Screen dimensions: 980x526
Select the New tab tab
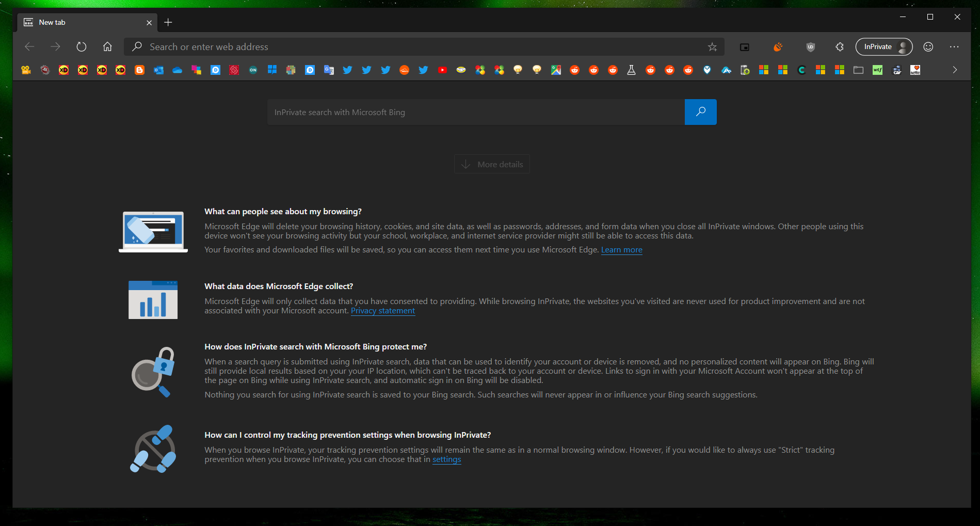click(x=88, y=23)
